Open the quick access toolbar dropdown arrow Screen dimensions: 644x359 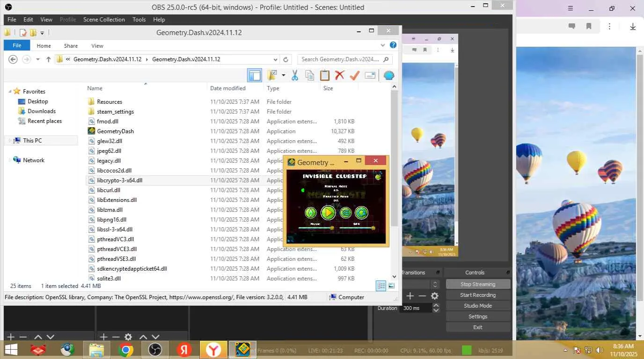(x=42, y=33)
